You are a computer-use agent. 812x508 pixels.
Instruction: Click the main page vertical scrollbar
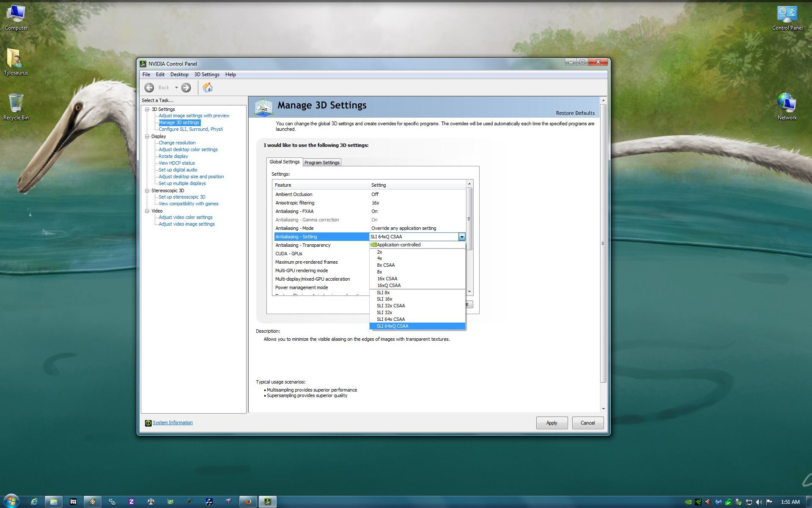pos(603,243)
